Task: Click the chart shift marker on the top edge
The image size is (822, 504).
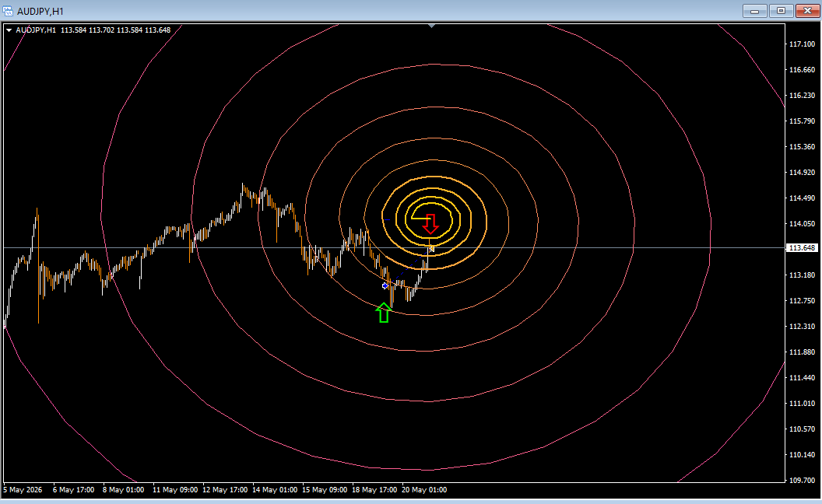Action: pos(431,25)
